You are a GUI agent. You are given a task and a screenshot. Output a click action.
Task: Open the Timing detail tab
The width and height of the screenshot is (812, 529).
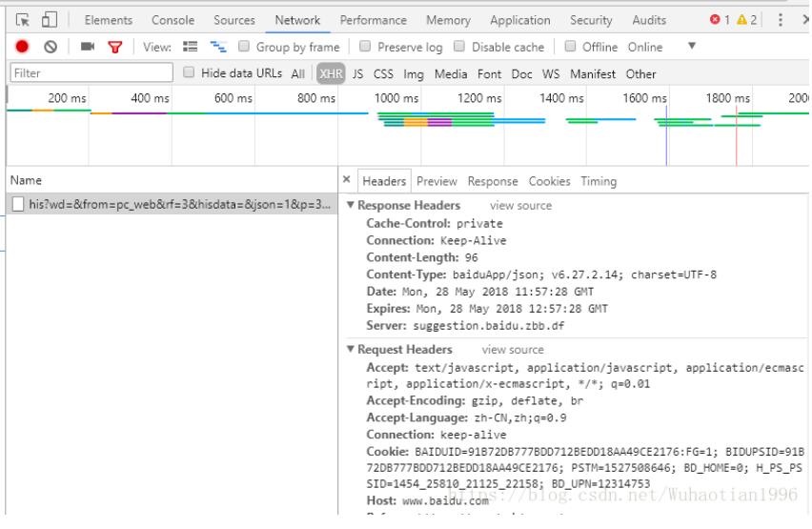click(x=599, y=181)
